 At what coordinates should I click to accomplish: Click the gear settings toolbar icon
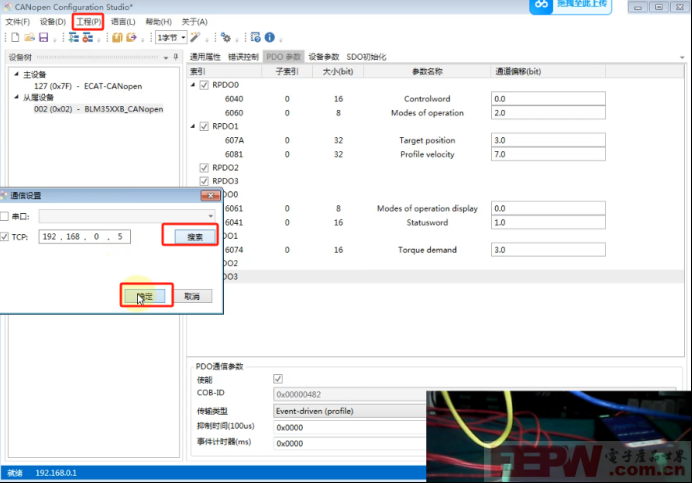pyautogui.click(x=226, y=38)
